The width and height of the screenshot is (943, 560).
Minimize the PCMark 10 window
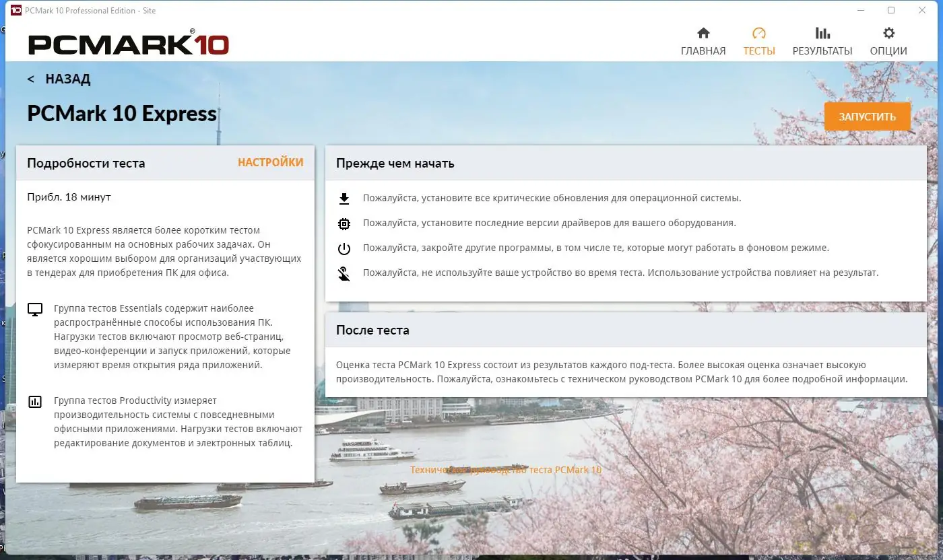pyautogui.click(x=861, y=10)
